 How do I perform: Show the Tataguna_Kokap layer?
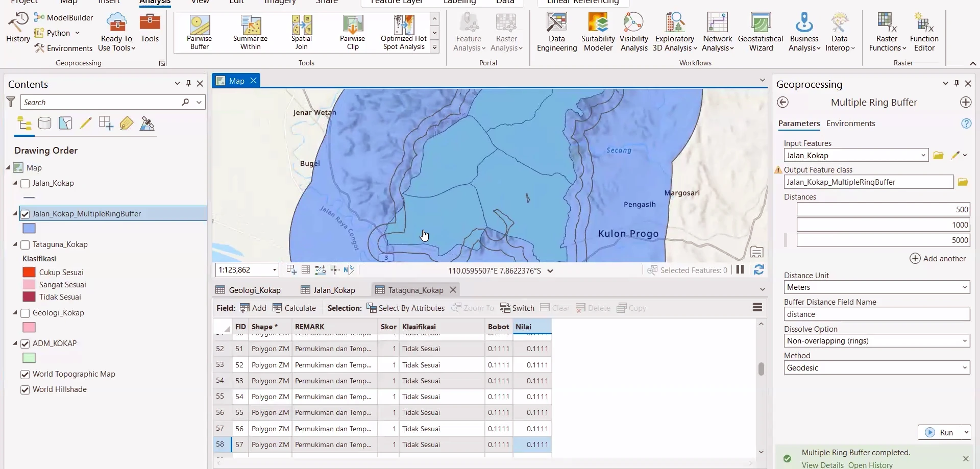pyautogui.click(x=25, y=244)
